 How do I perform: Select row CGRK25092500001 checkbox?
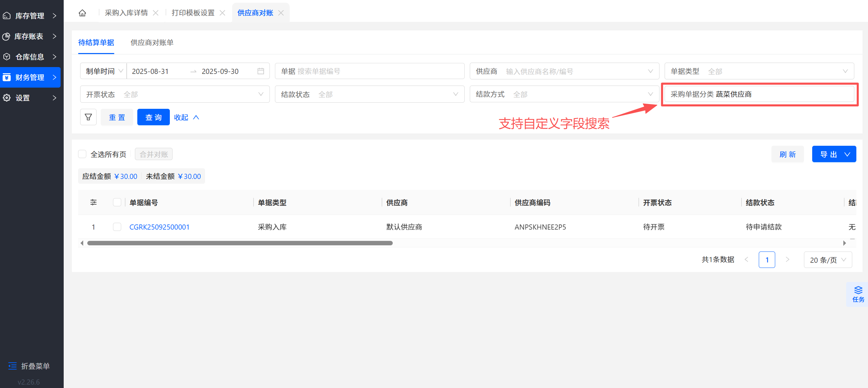coord(117,227)
